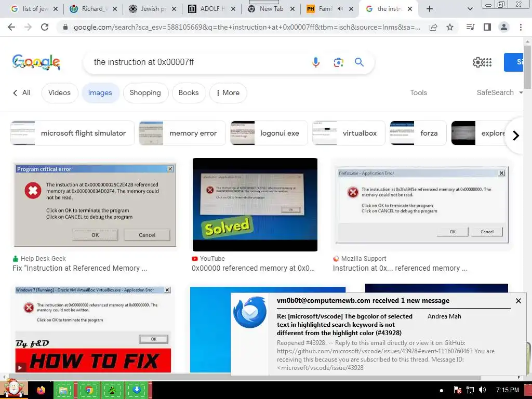This screenshot has height=399, width=532.
Task: Click the browser forward arrow
Action: click(28, 27)
